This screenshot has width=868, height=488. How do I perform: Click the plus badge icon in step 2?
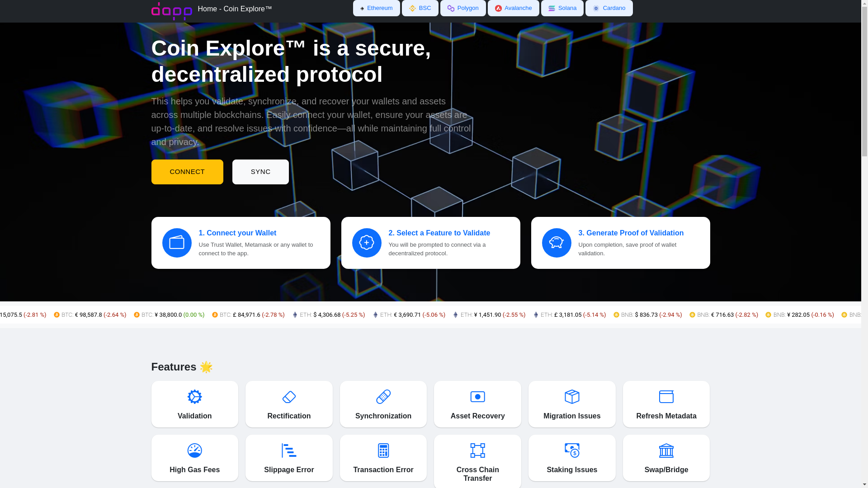tap(367, 243)
